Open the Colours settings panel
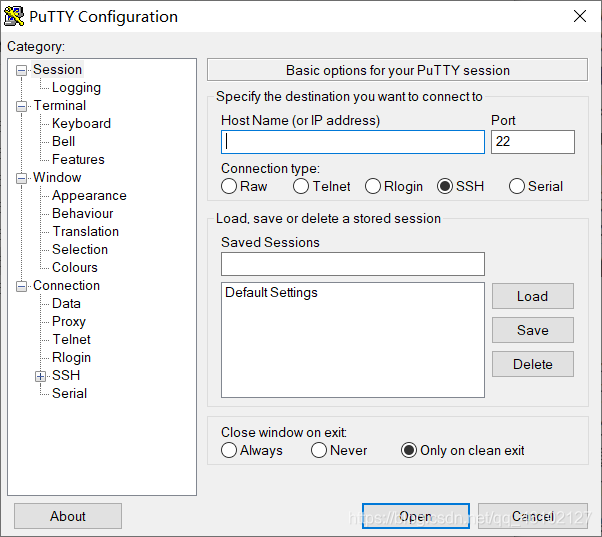The image size is (602, 537). [75, 268]
